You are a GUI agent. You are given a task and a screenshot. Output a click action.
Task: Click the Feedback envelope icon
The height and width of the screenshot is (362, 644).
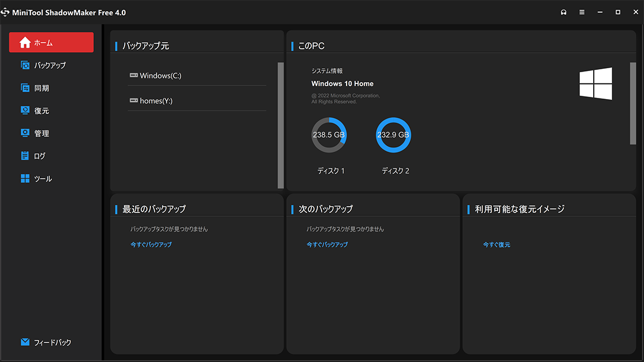(25, 342)
